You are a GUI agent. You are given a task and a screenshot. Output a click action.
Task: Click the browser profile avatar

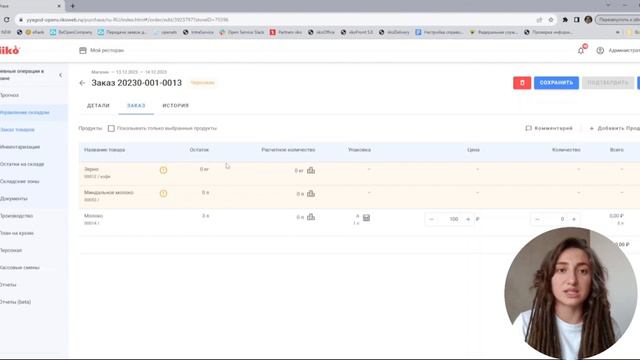pos(588,20)
